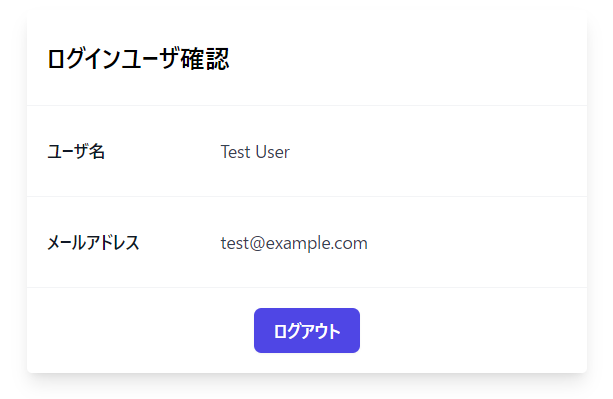Click the ユーザ名 field label
Screen dimensions: 613x399
[x=76, y=152]
